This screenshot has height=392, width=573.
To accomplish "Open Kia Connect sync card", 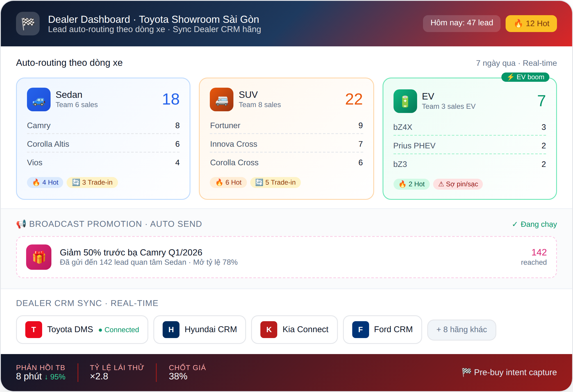I will coord(294,330).
